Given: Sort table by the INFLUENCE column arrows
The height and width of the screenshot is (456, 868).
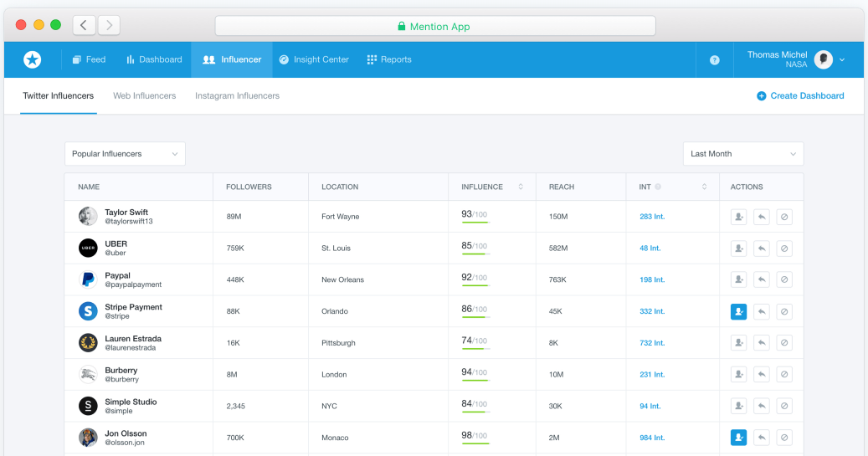Looking at the screenshot, I should 521,187.
